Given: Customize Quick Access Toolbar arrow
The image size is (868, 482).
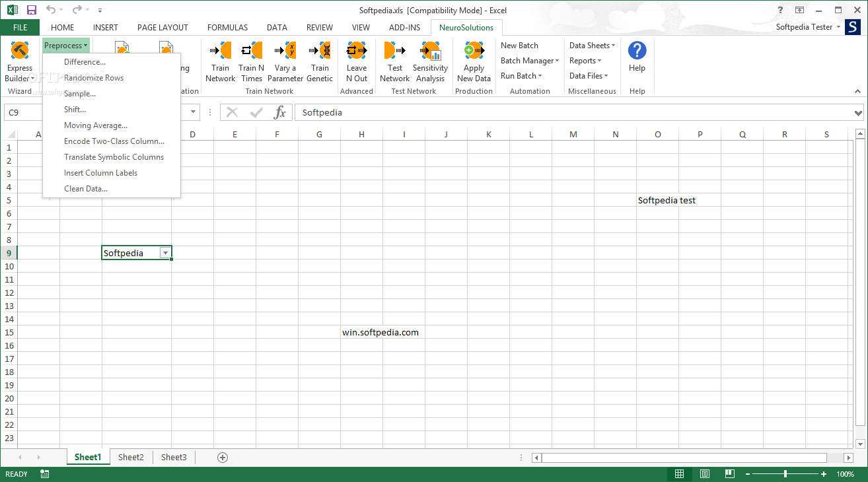Looking at the screenshot, I should 100,10.
